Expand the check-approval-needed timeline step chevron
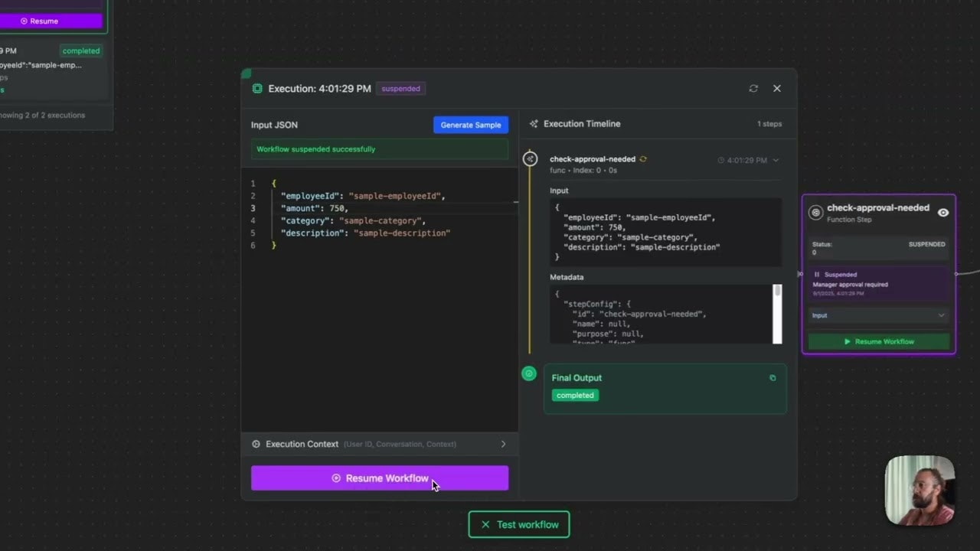Screen dimensions: 980x551 [776, 161]
